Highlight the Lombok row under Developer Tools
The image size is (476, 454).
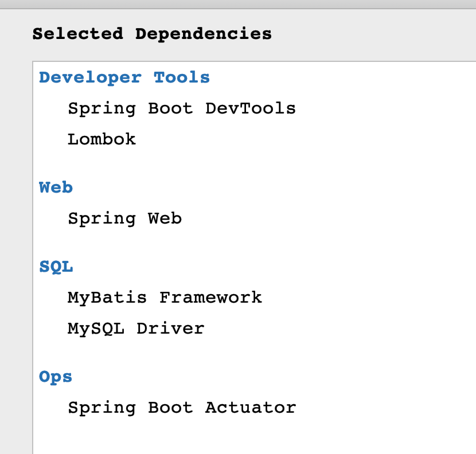102,139
